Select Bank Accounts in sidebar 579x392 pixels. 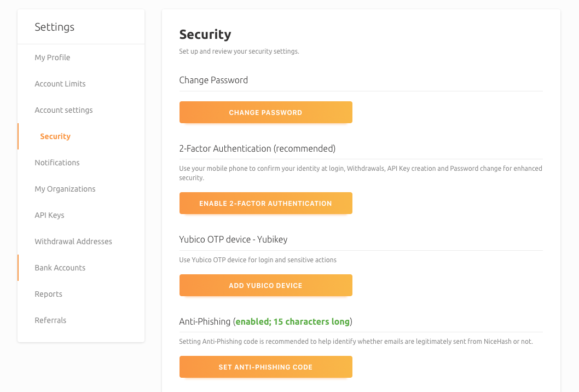(x=60, y=268)
